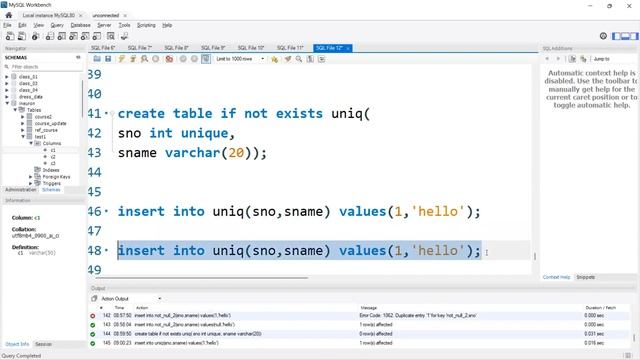This screenshot has width=640, height=360.
Task: Open the Object Info tab
Action: tap(17, 344)
